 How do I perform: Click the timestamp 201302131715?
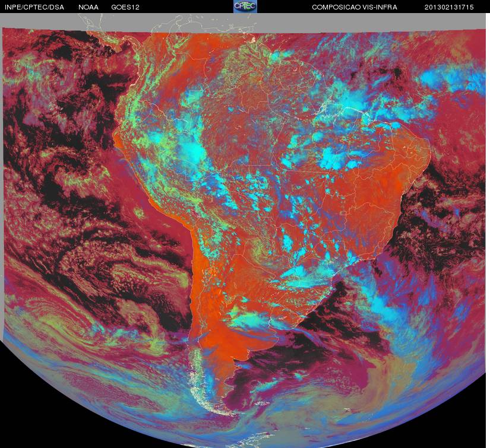(x=449, y=7)
